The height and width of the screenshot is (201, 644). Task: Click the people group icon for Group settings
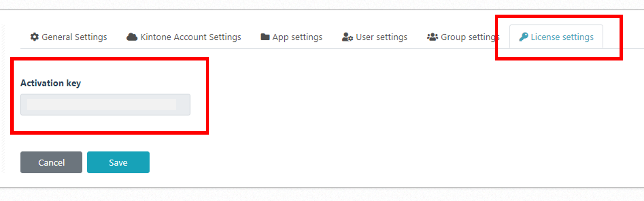(x=432, y=37)
